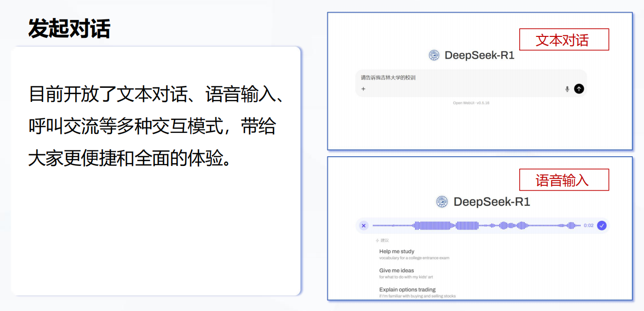644x311 pixels.
Task: Click text 'vocabulary for a college entrance exam'
Action: 414,258
